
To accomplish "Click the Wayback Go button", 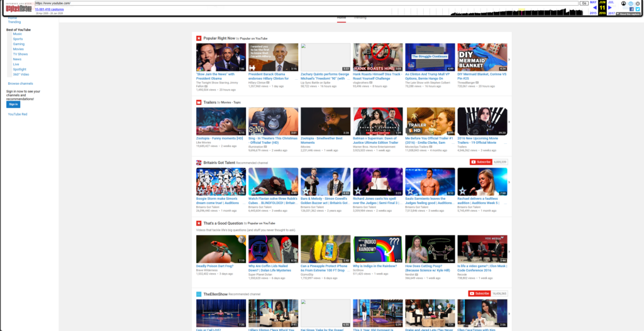I will [x=584, y=3].
